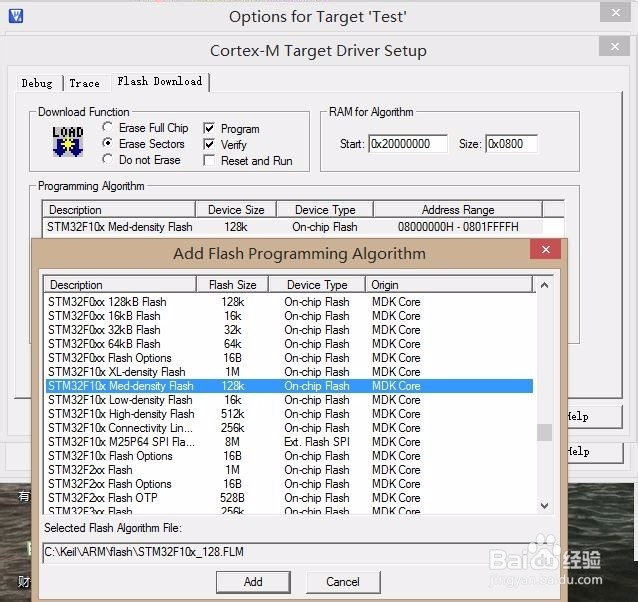Image resolution: width=638 pixels, height=602 pixels.
Task: Select STM32F0xx 16kB Flash row
Action: point(289,316)
